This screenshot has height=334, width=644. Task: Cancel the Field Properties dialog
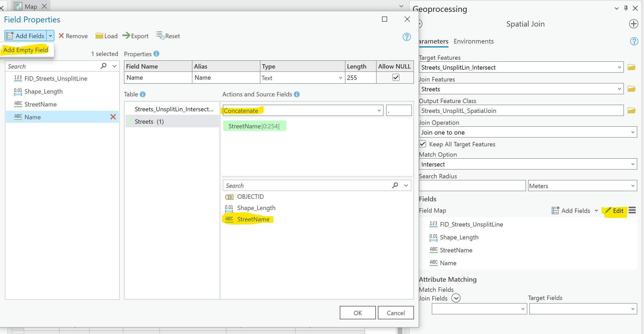click(x=396, y=313)
